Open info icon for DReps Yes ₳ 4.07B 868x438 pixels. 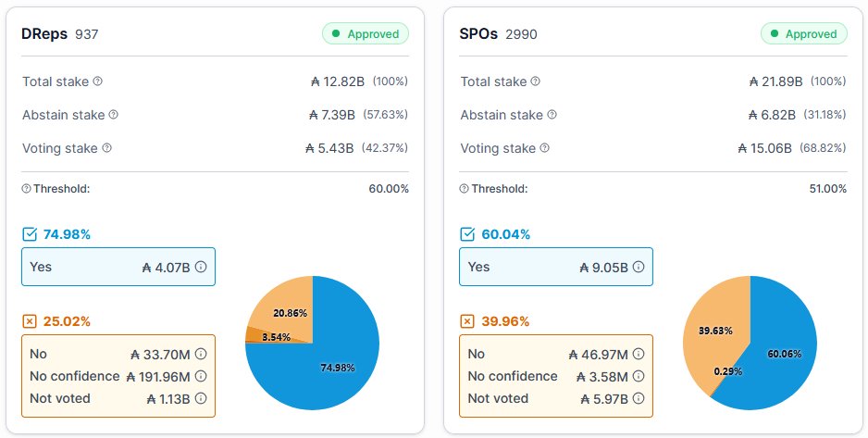(201, 267)
